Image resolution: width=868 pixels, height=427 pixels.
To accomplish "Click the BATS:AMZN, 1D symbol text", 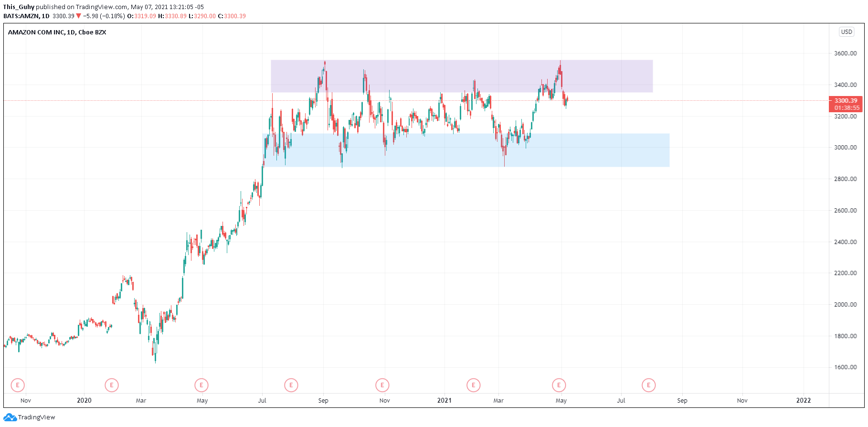I will tap(26, 16).
